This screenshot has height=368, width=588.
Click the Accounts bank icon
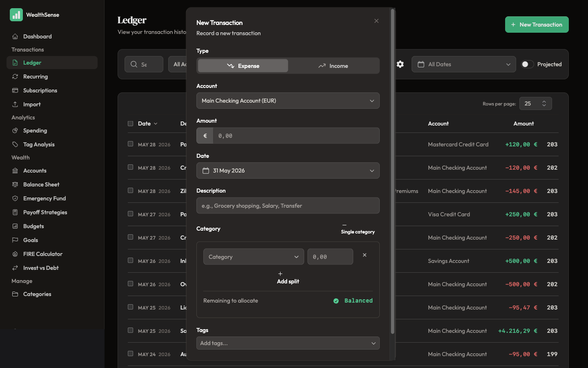point(15,171)
